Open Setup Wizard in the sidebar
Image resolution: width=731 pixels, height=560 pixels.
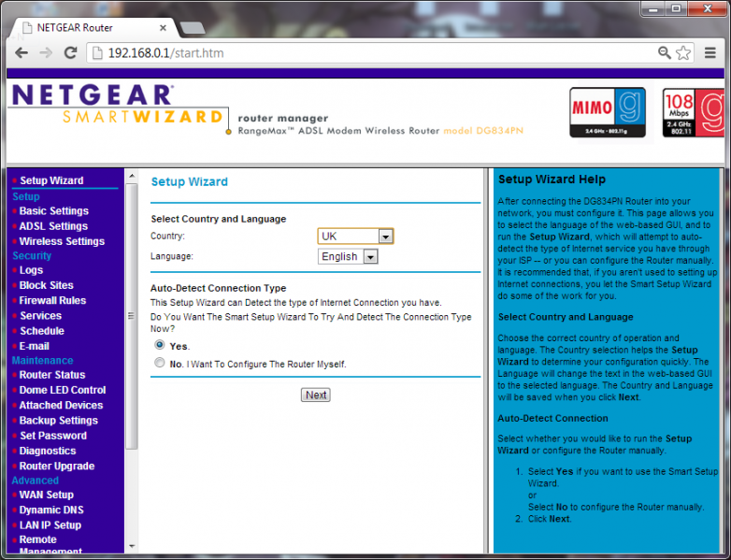click(x=51, y=180)
